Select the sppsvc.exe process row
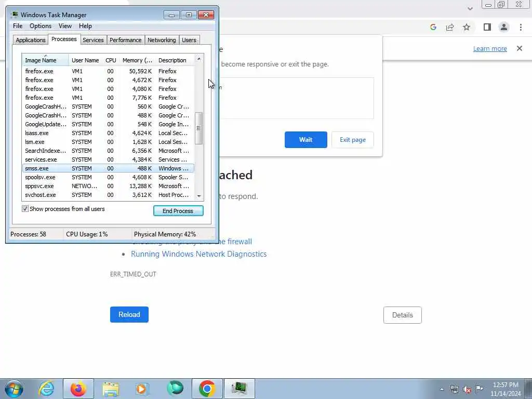Screen dimensions: 532x399 [x=108, y=186]
